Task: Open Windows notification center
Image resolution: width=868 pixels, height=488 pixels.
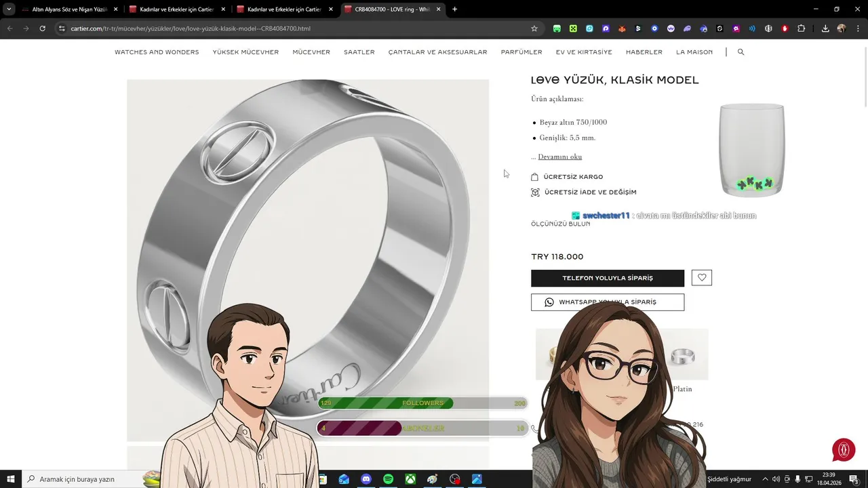Action: tap(854, 479)
